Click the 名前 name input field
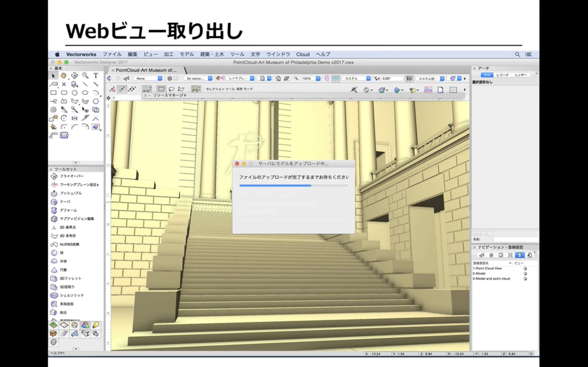The height and width of the screenshot is (367, 588). tap(516, 239)
